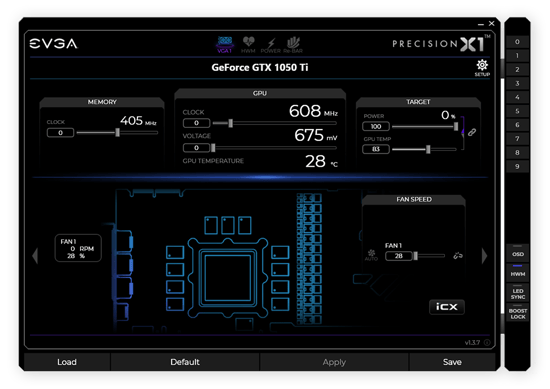Click the FAN 1 speed slider handle
Viewport: 550px width, 389px height.
click(x=416, y=256)
